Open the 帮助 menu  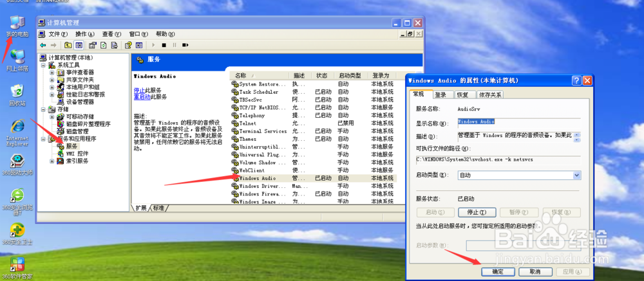165,34
